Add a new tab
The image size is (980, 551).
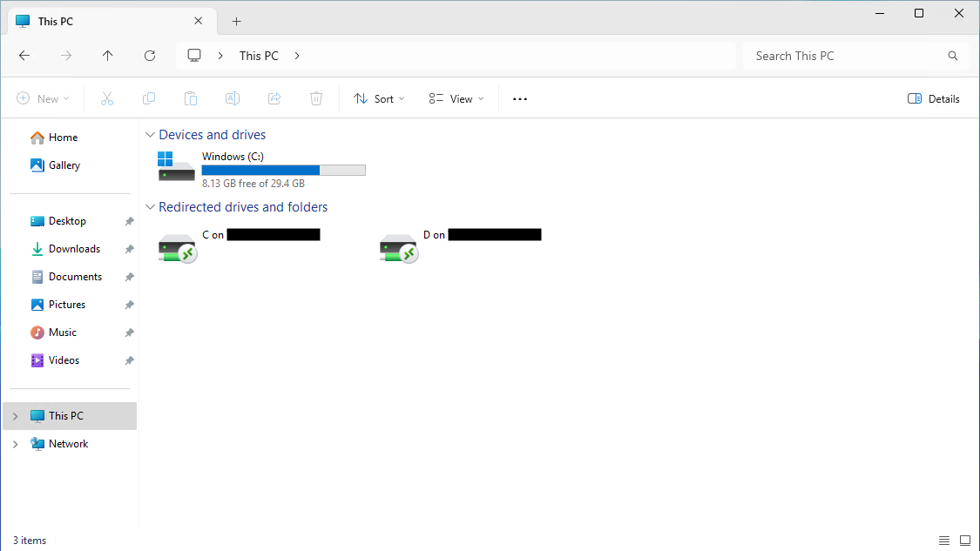236,21
